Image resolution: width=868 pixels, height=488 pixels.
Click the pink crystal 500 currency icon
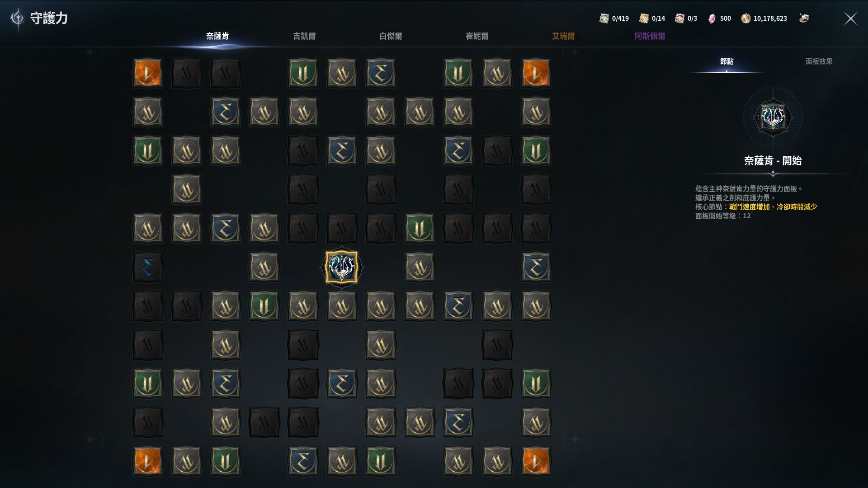[x=712, y=18]
